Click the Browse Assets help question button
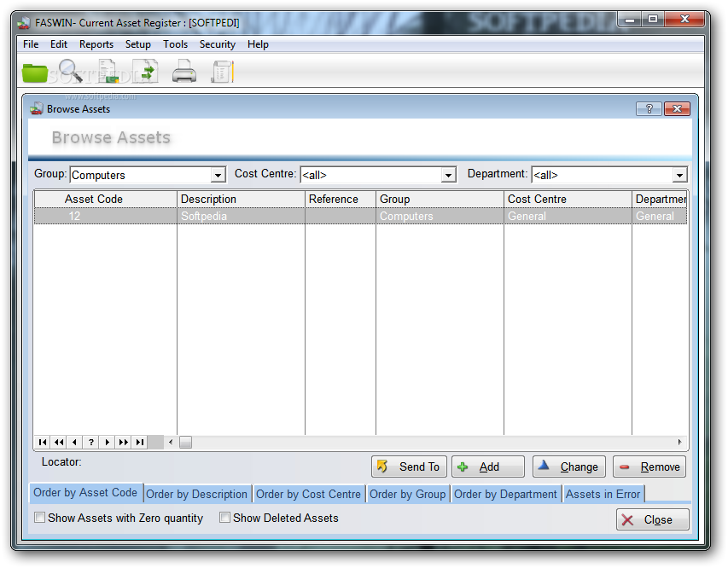The height and width of the screenshot is (568, 728). [x=649, y=108]
